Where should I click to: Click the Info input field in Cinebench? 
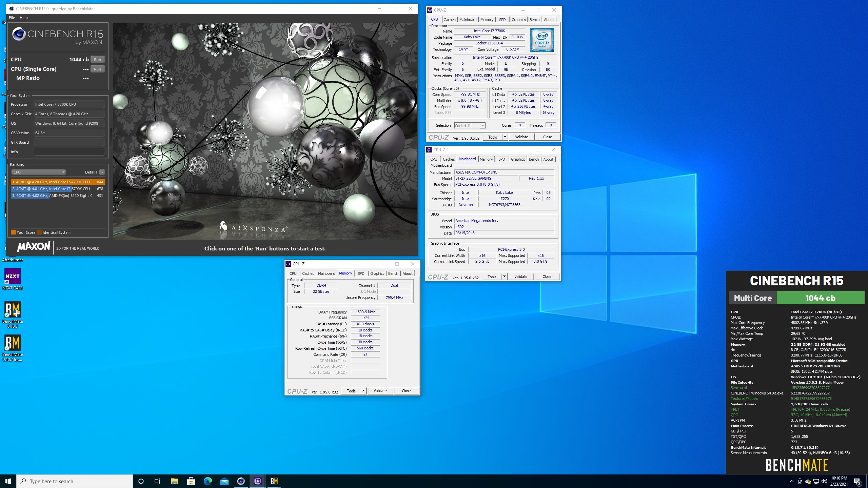pyautogui.click(x=69, y=152)
